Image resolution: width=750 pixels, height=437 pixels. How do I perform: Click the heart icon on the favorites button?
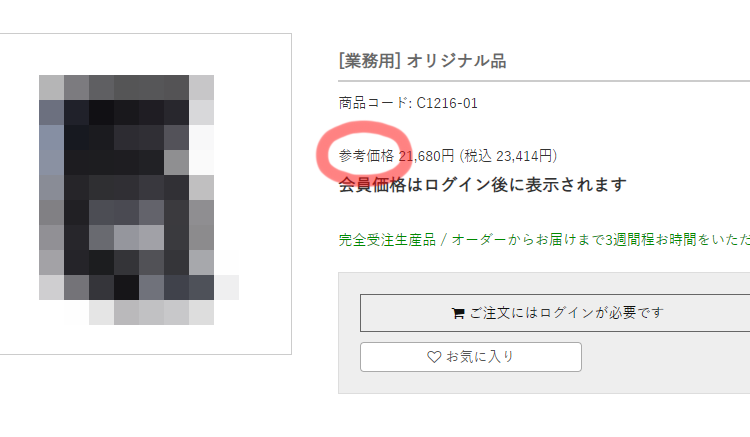pos(434,357)
